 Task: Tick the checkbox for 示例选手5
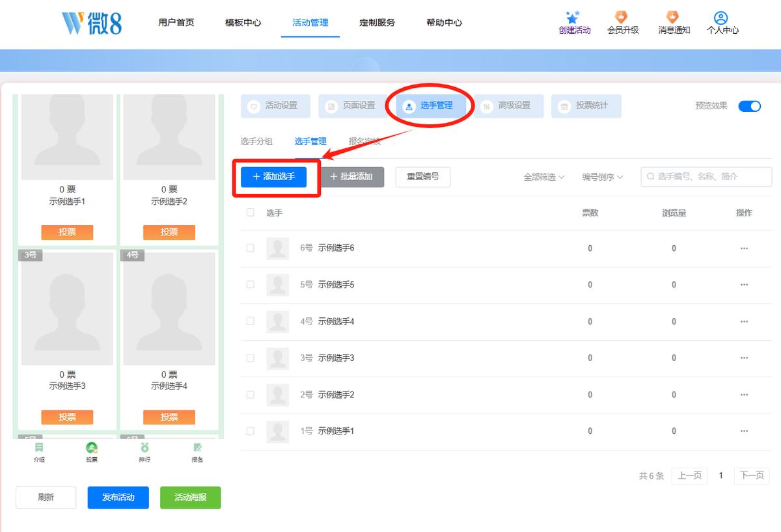pos(251,284)
